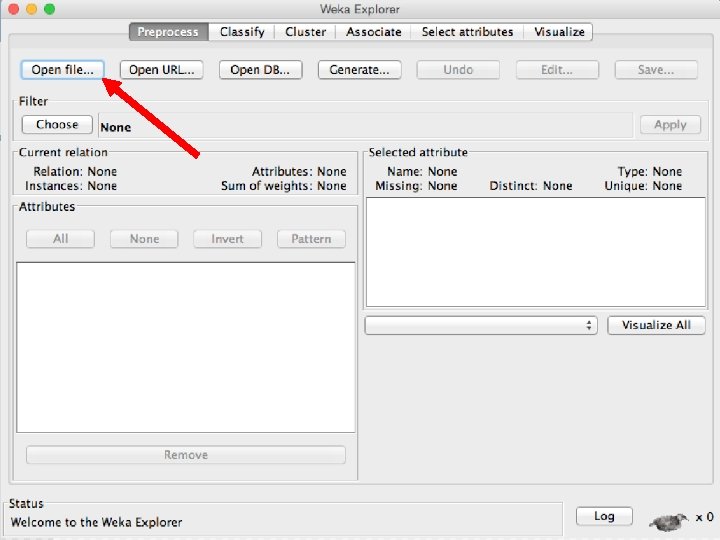Click the Open file... button
The height and width of the screenshot is (540, 720).
(x=62, y=70)
